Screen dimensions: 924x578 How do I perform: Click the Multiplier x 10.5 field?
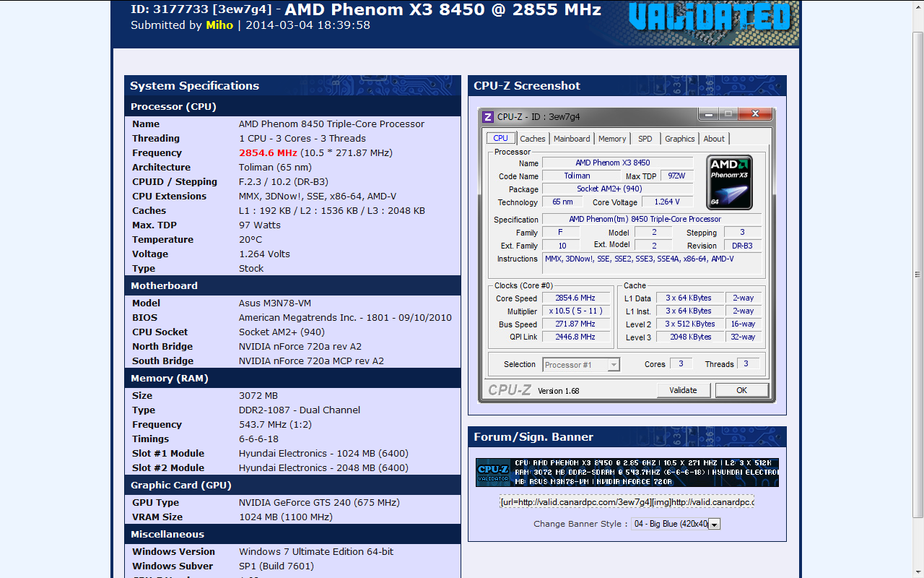tap(575, 311)
